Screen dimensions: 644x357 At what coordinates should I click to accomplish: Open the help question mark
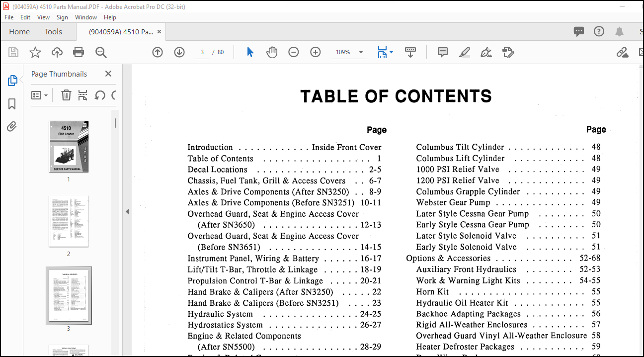click(599, 32)
